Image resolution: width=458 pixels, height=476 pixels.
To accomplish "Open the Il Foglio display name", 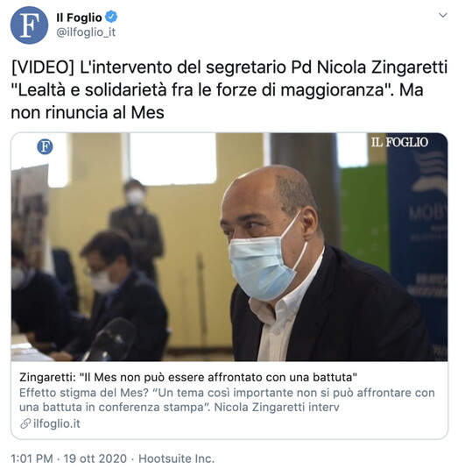I will 79,18.
